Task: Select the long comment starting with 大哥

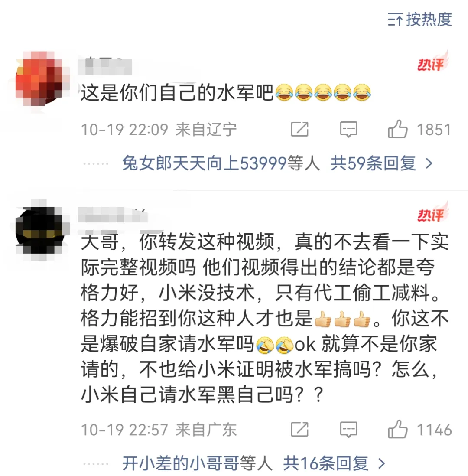Action: [x=265, y=319]
